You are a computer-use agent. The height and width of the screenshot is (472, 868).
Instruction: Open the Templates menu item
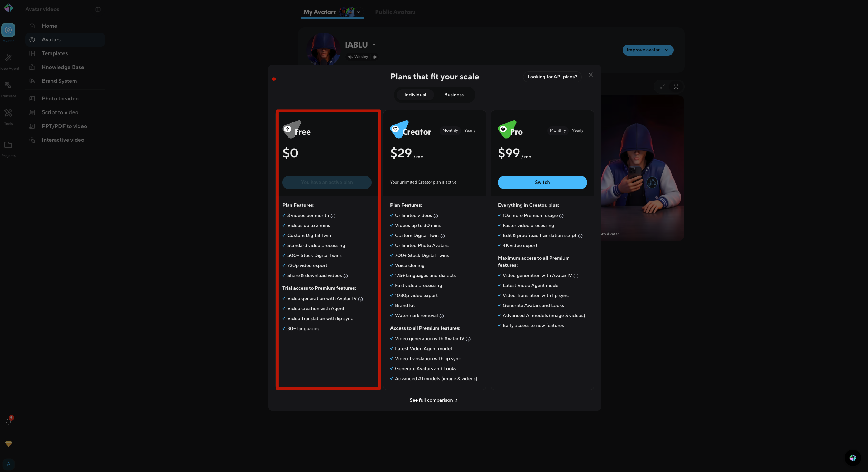[x=55, y=53]
